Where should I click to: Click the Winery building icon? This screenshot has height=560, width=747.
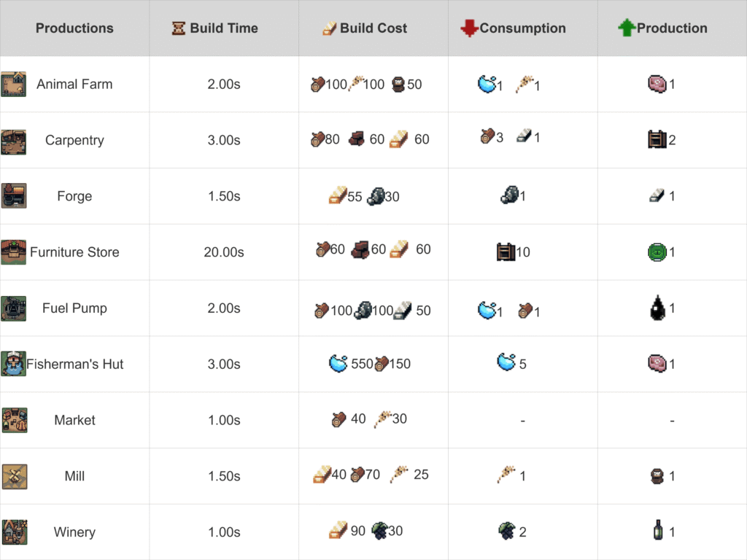click(x=14, y=532)
